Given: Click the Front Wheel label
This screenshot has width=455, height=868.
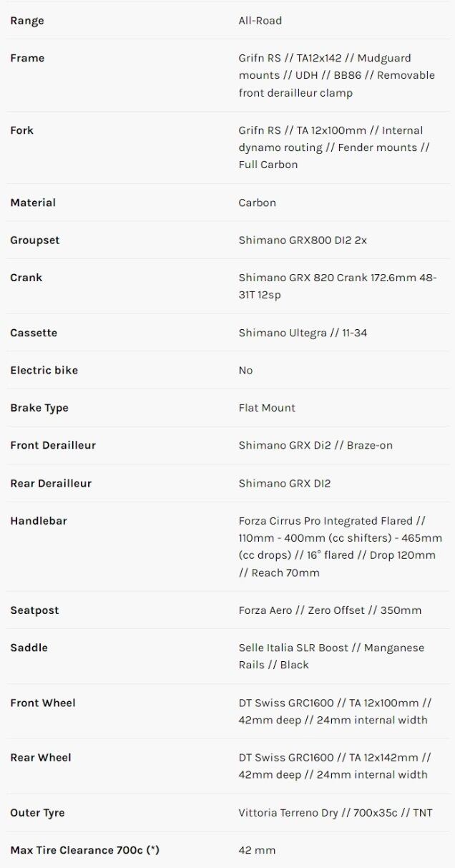Looking at the screenshot, I should click(43, 703).
